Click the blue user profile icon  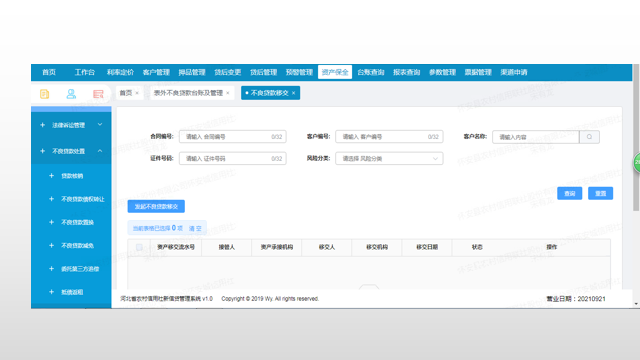click(x=71, y=94)
